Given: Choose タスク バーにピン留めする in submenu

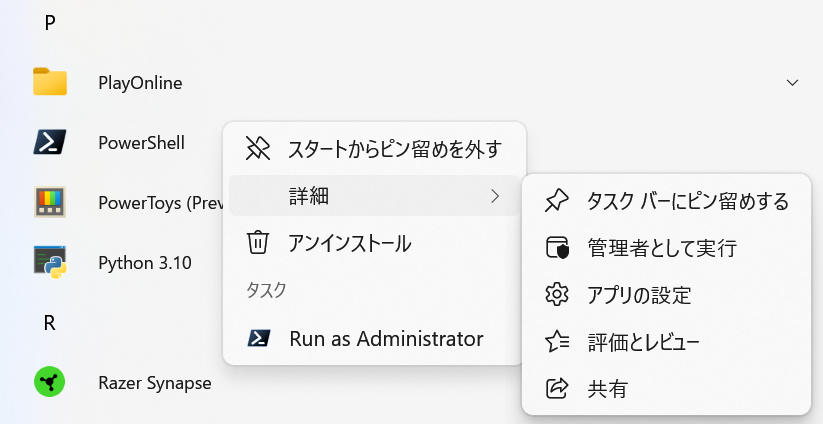Looking at the screenshot, I should click(x=666, y=201).
